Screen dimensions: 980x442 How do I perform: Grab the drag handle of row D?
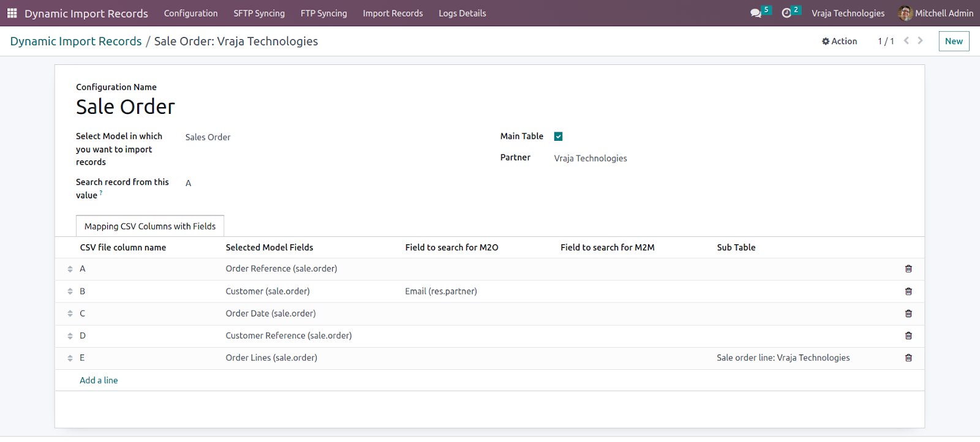(70, 335)
